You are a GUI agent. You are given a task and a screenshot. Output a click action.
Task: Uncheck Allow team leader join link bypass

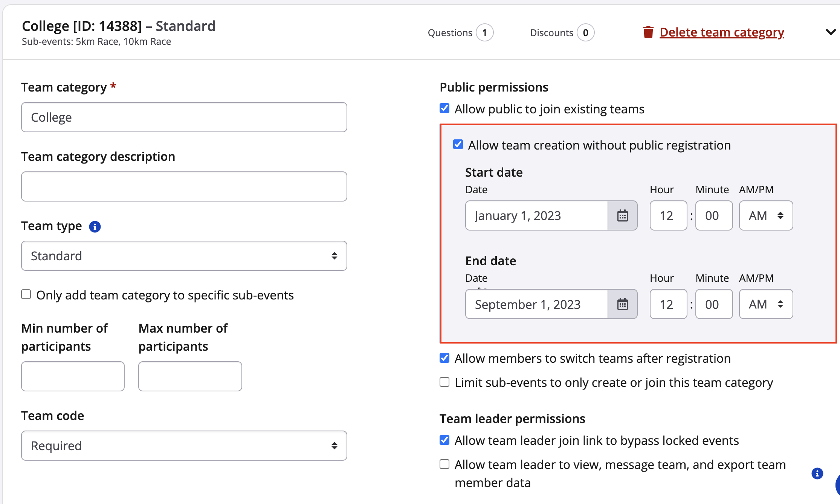pos(444,440)
